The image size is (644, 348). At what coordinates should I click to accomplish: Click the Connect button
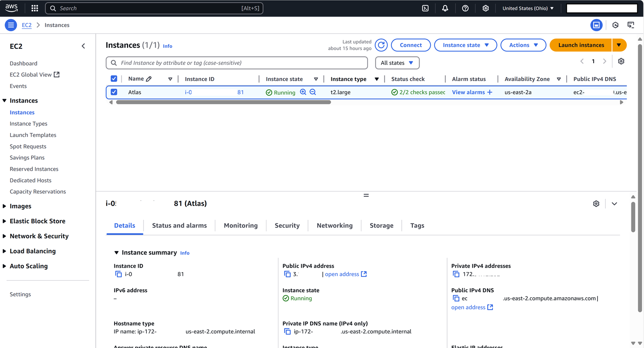click(410, 45)
